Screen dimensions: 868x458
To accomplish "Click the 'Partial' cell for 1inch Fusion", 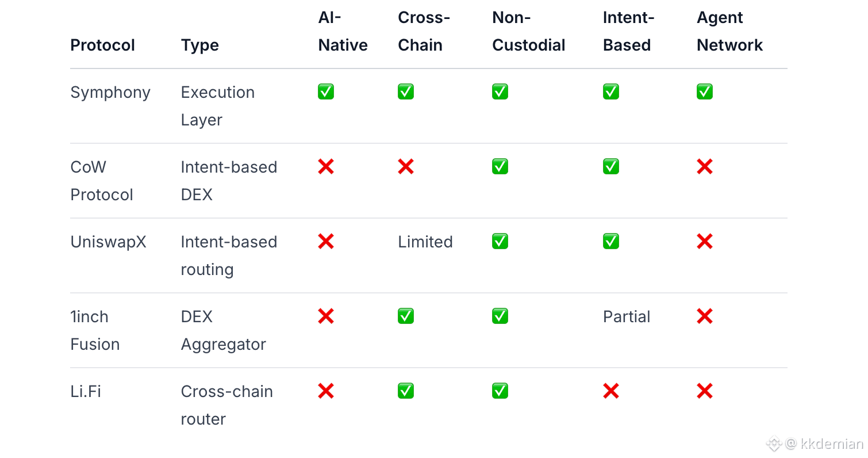I will (627, 317).
